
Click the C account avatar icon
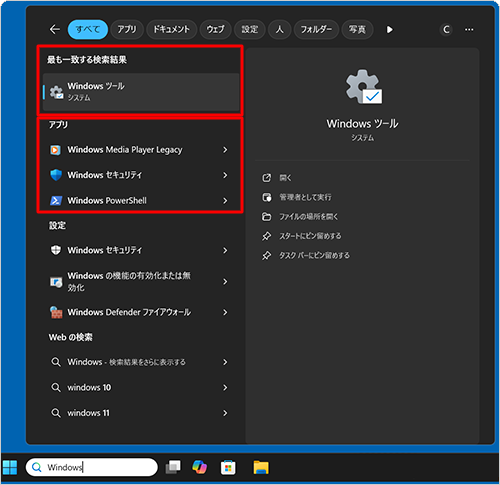(x=446, y=29)
